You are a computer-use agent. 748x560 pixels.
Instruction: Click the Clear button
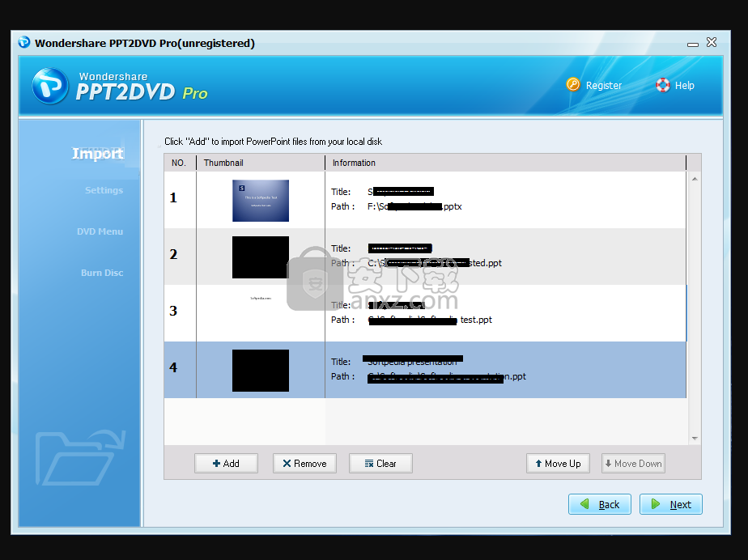[x=380, y=463]
